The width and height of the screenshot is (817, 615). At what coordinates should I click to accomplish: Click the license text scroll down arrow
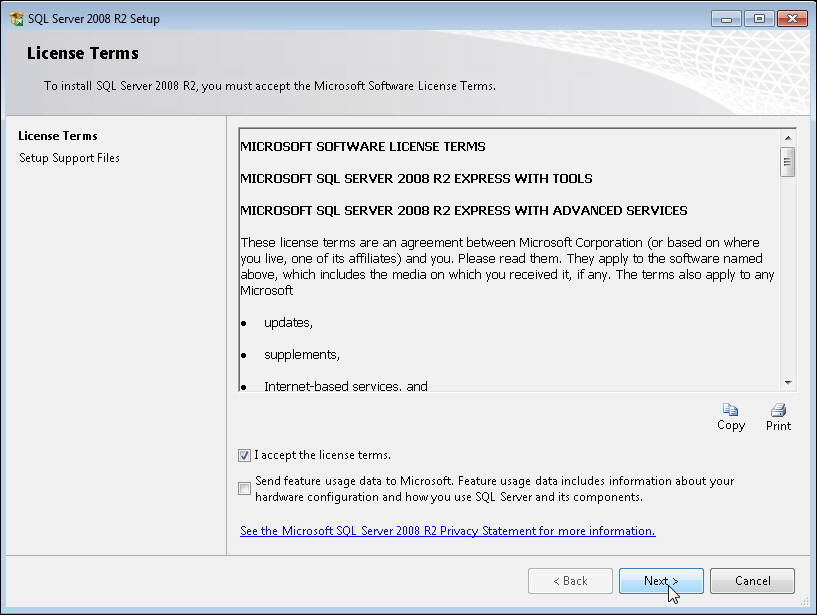pos(788,383)
